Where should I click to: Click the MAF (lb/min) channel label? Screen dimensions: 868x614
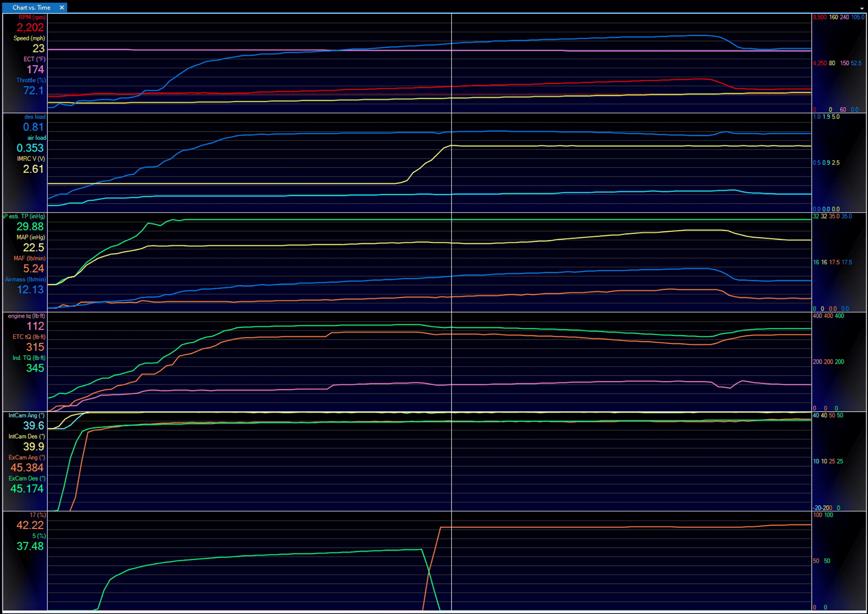pyautogui.click(x=30, y=258)
